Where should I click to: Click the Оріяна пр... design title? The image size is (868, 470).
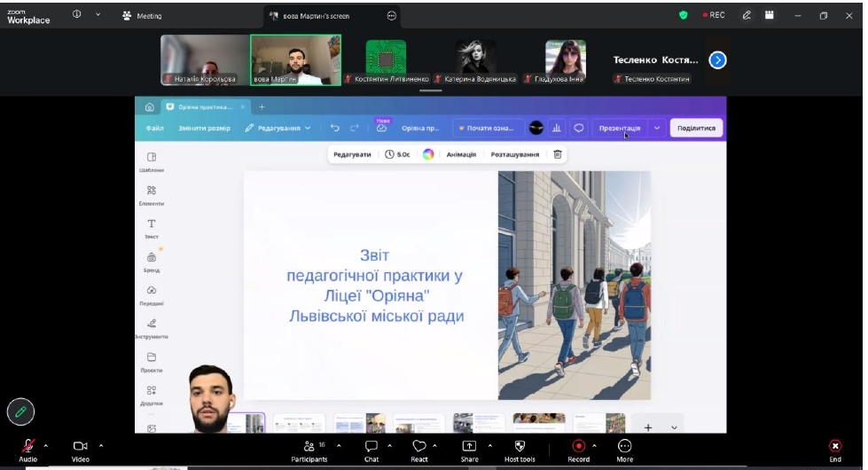tap(420, 128)
